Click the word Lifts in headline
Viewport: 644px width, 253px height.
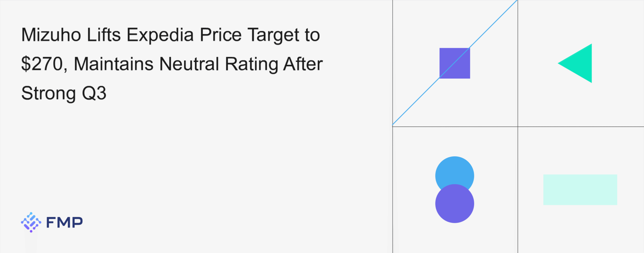click(104, 35)
